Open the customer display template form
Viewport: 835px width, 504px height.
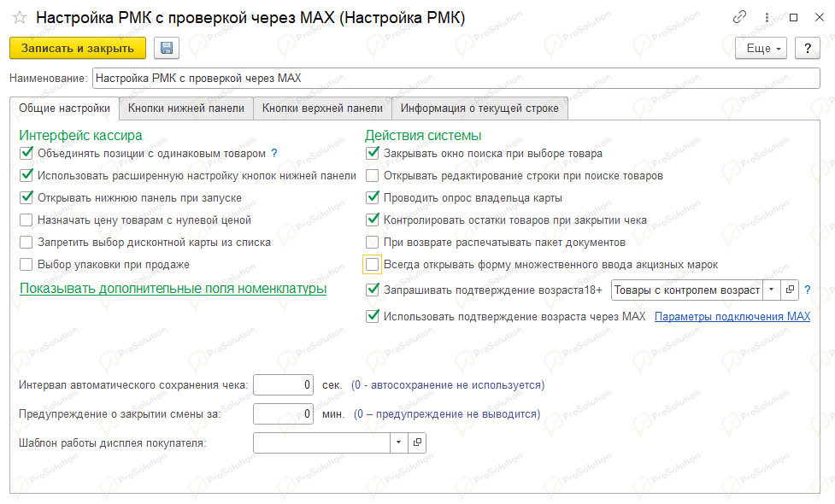click(x=417, y=442)
